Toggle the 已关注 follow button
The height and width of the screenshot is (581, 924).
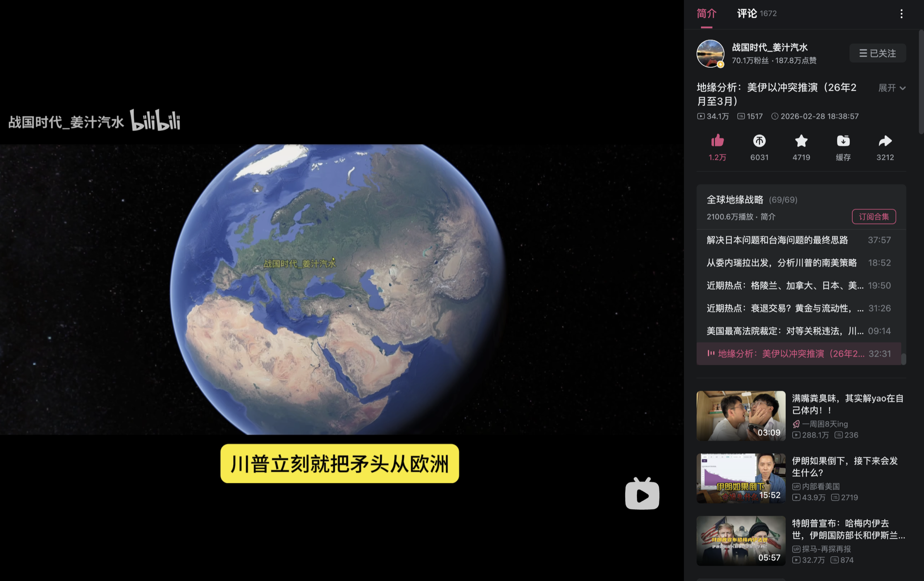tap(877, 53)
